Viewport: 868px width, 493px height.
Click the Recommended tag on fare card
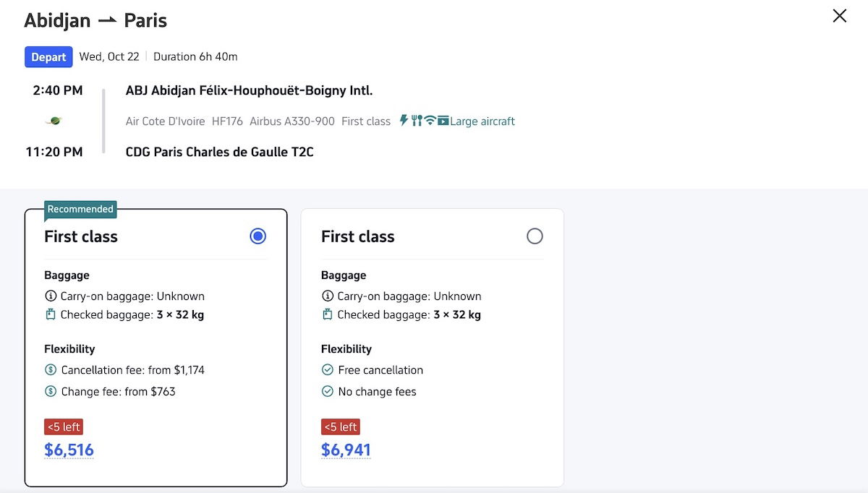pyautogui.click(x=80, y=209)
